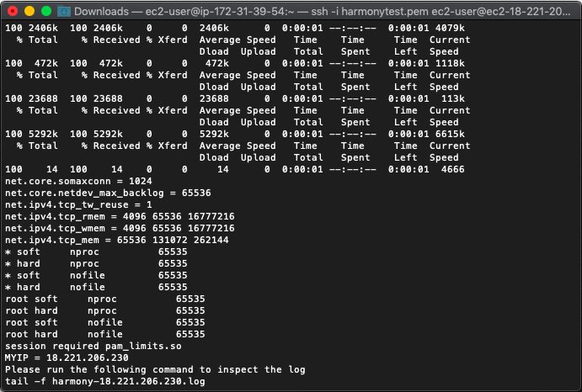
Task: Click the net.ipv4.tcp_rmem values line
Action: [x=120, y=216]
